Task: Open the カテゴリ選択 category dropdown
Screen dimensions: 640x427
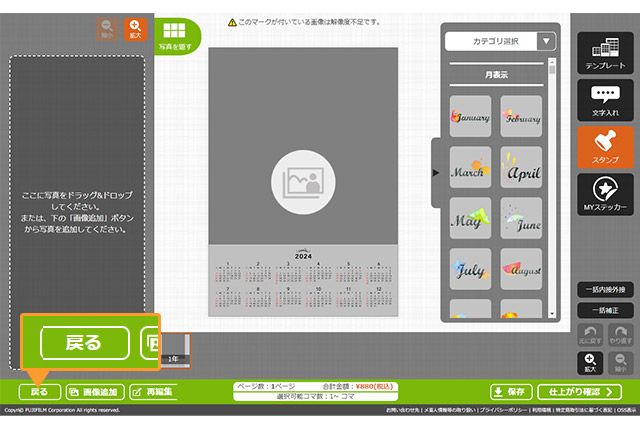Action: [x=500, y=42]
